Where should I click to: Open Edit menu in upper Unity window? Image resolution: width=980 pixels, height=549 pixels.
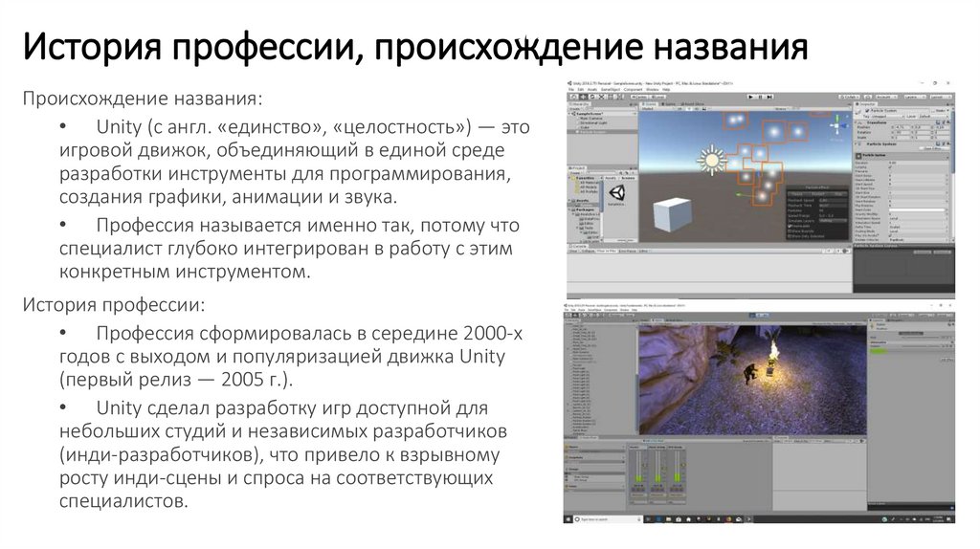click(x=581, y=89)
